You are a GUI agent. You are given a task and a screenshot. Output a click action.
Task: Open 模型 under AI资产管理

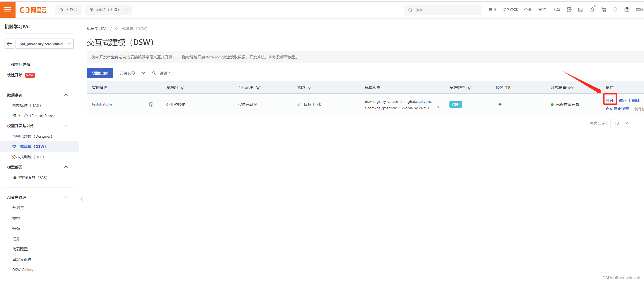point(16,218)
